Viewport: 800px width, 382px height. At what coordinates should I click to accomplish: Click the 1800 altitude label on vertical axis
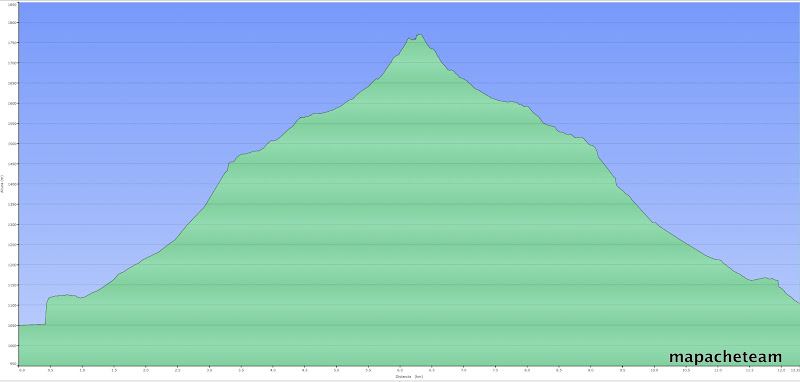pos(12,22)
